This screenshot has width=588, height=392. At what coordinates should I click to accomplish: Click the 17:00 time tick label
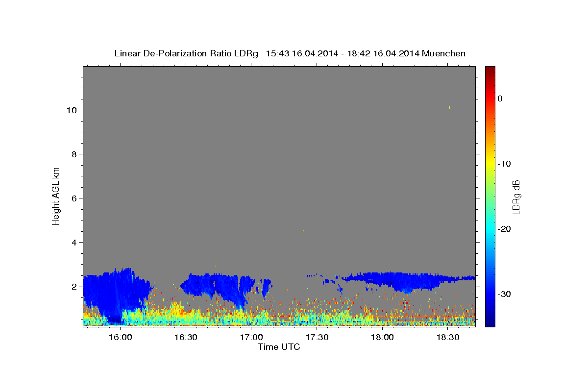251,337
